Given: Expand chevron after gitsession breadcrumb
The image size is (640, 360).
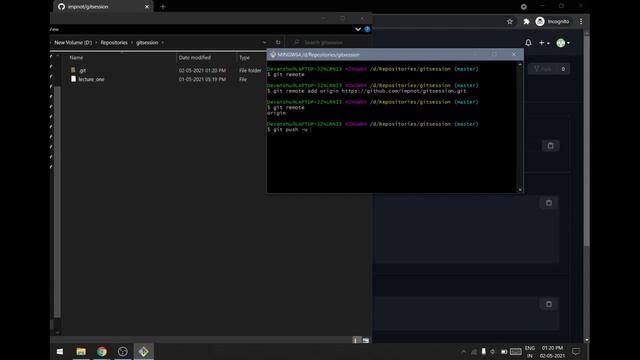Looking at the screenshot, I should [162, 42].
